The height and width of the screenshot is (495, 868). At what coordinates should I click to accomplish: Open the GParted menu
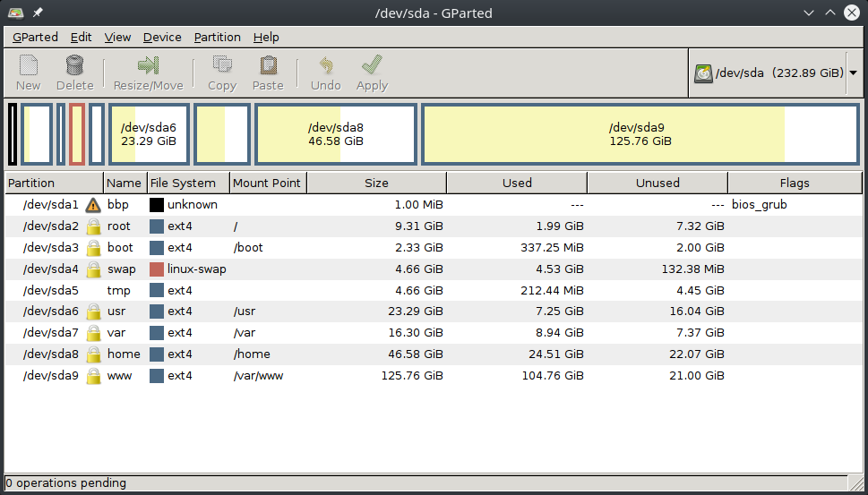pos(35,38)
